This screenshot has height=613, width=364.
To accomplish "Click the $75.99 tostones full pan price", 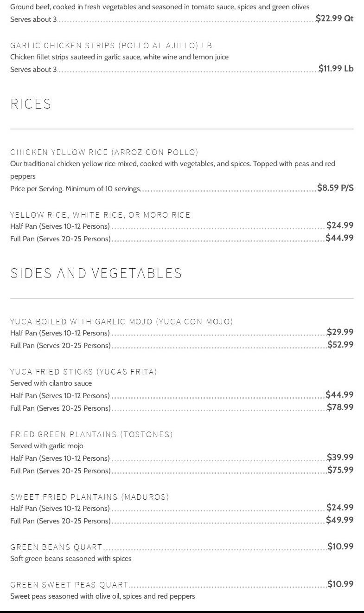I will [x=340, y=470].
